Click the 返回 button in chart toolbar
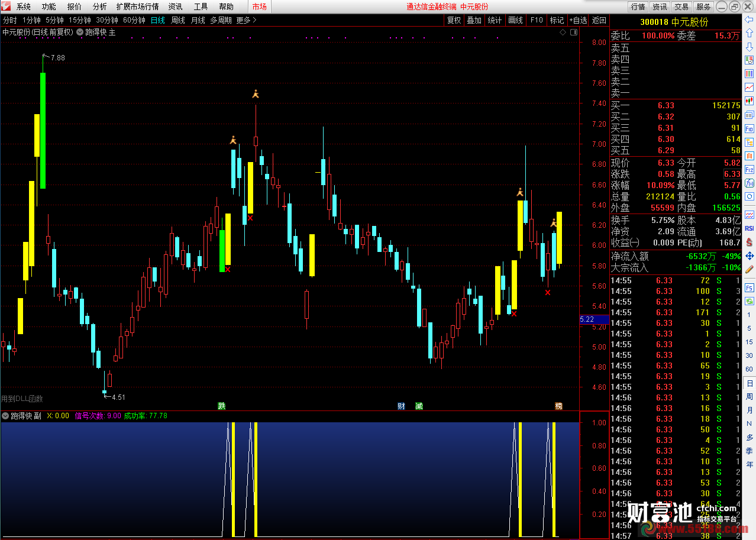This screenshot has width=756, height=540. point(599,20)
